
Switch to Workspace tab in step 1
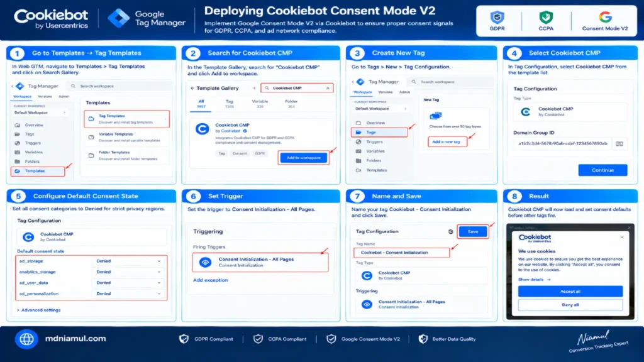point(22,97)
